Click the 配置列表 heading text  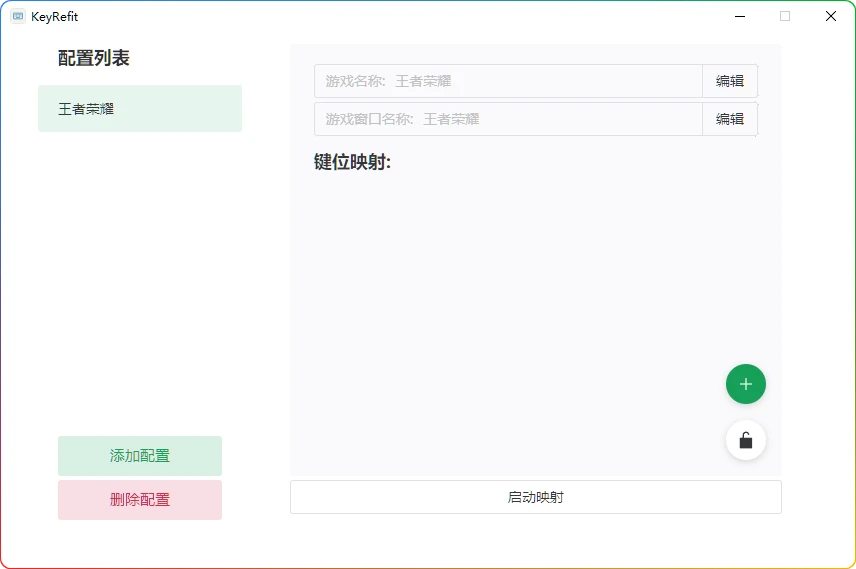coord(94,58)
